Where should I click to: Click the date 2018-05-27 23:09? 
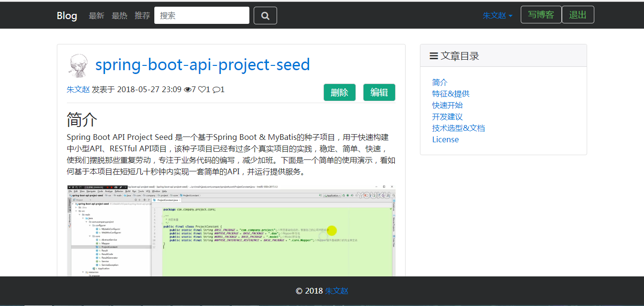coord(149,89)
